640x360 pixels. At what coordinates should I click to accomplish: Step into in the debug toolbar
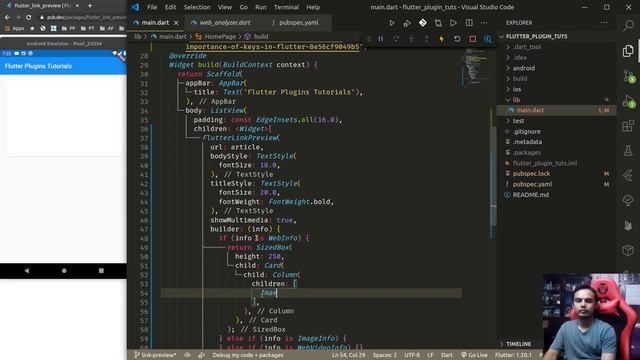411,39
